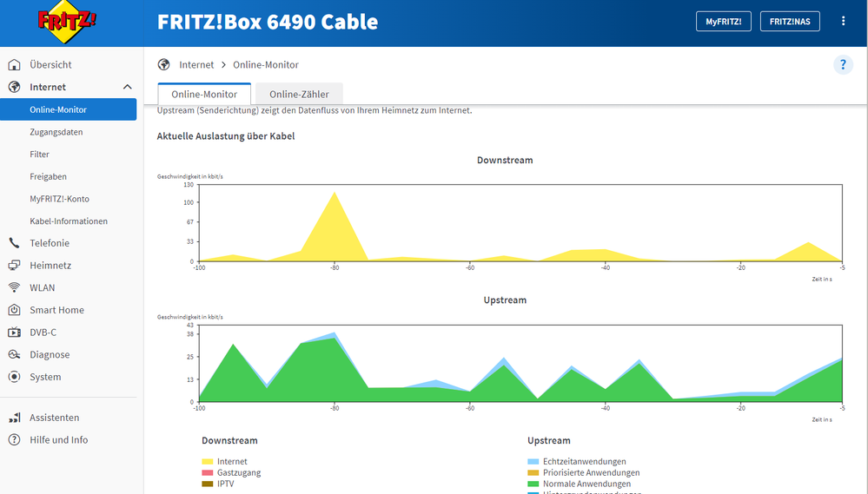This screenshot has width=868, height=494.
Task: Click the 'IPTV' legend label
Action: (225, 484)
